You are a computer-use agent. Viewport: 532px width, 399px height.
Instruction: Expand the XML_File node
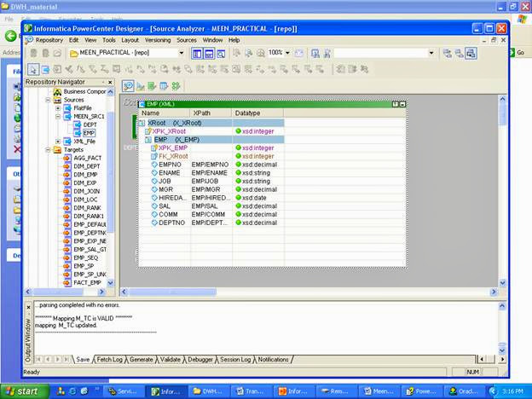coord(58,142)
